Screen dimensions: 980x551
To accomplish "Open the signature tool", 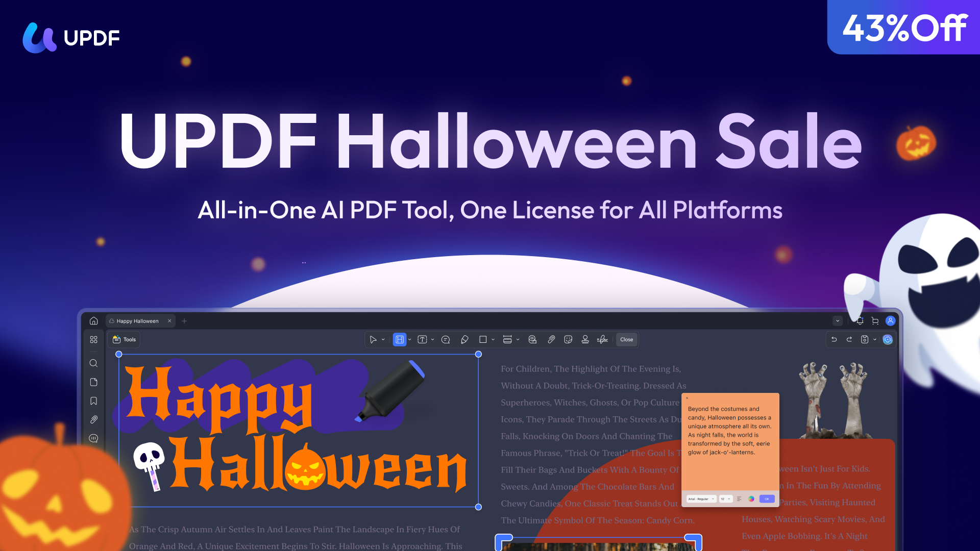I will coord(602,340).
